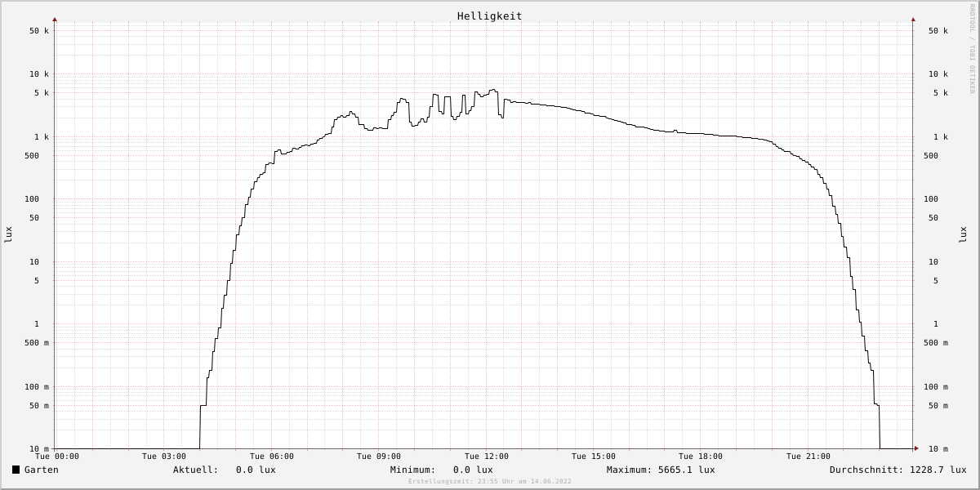
Task: Click the 50 m label on right axis
Action: tap(938, 406)
